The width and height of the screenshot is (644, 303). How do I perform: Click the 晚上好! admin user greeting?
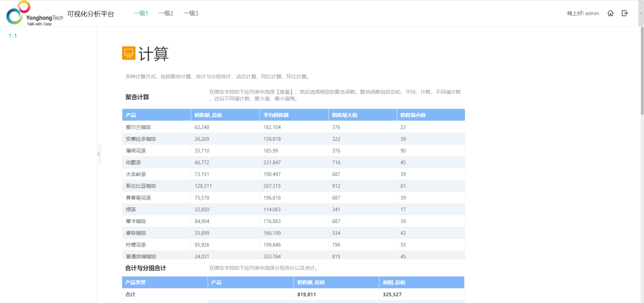coord(583,13)
